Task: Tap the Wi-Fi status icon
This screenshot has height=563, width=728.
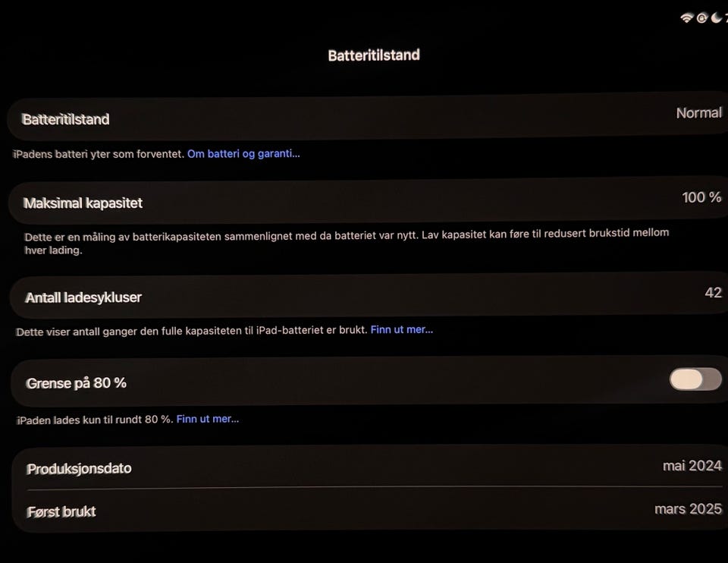Action: coord(686,17)
